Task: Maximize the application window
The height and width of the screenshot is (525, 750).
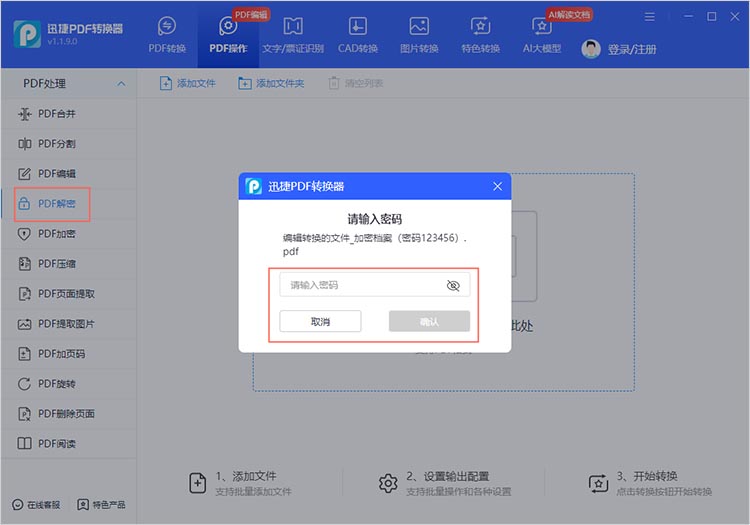Action: click(712, 17)
